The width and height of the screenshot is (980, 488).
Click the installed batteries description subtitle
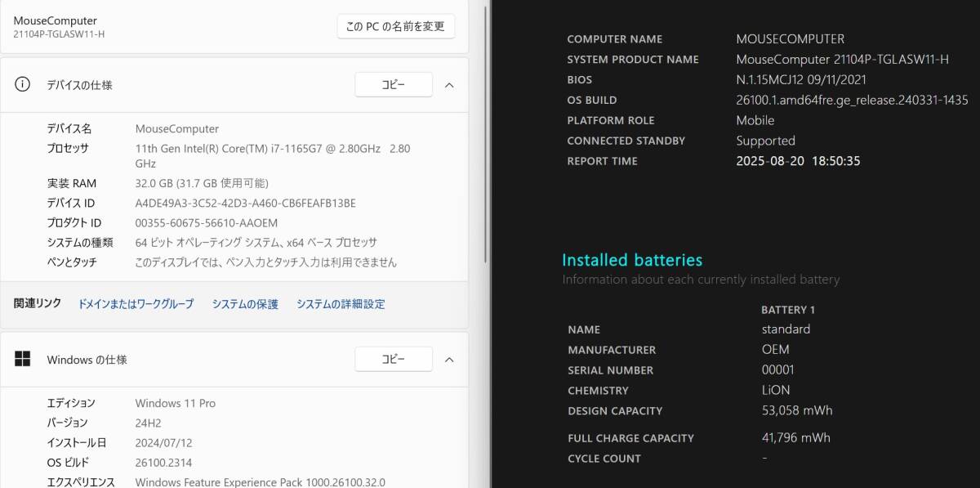[701, 280]
